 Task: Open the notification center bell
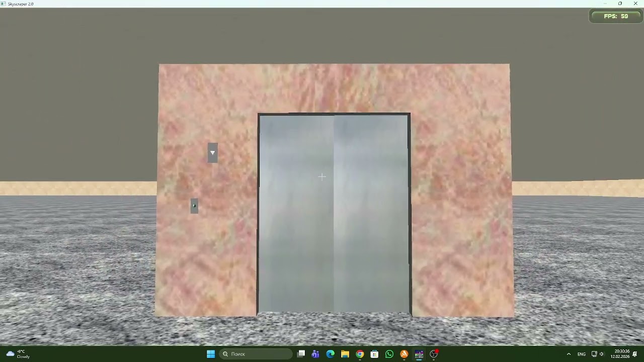635,354
